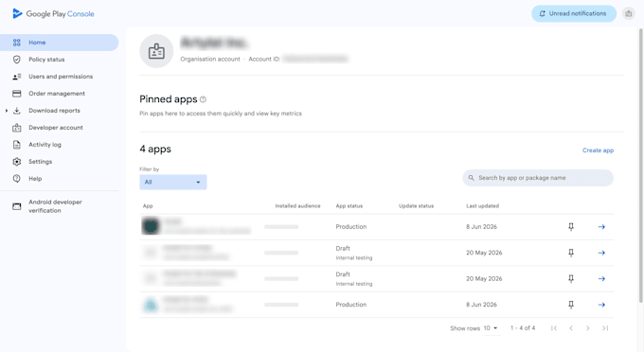Screen dimensions: 644x352
Task: Click the Developer account badge icon
Action: [16, 128]
